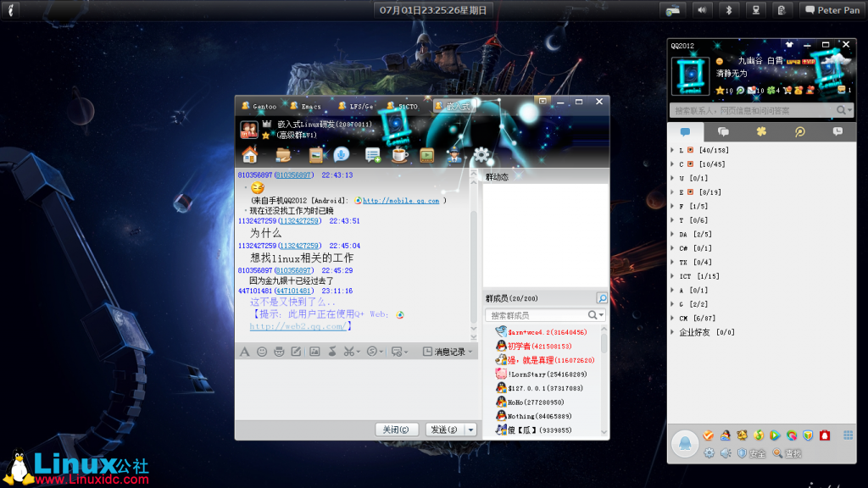This screenshot has width=868, height=488.
Task: Switch to the Gentoo chat tab
Action: 259,106
